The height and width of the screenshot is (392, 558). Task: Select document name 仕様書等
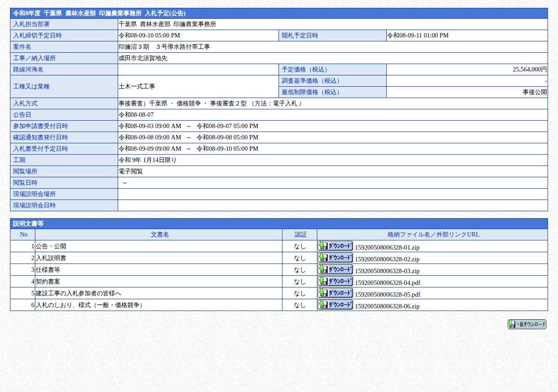click(48, 270)
